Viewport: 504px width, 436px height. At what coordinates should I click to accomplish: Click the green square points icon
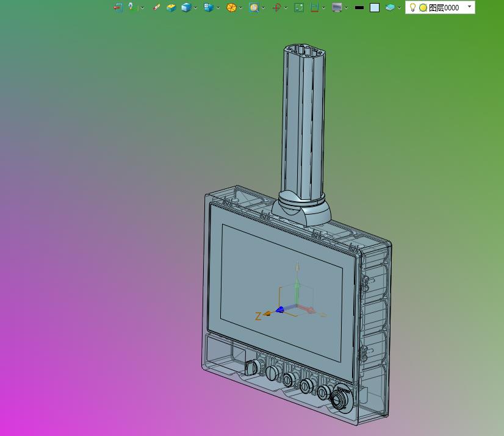point(299,7)
